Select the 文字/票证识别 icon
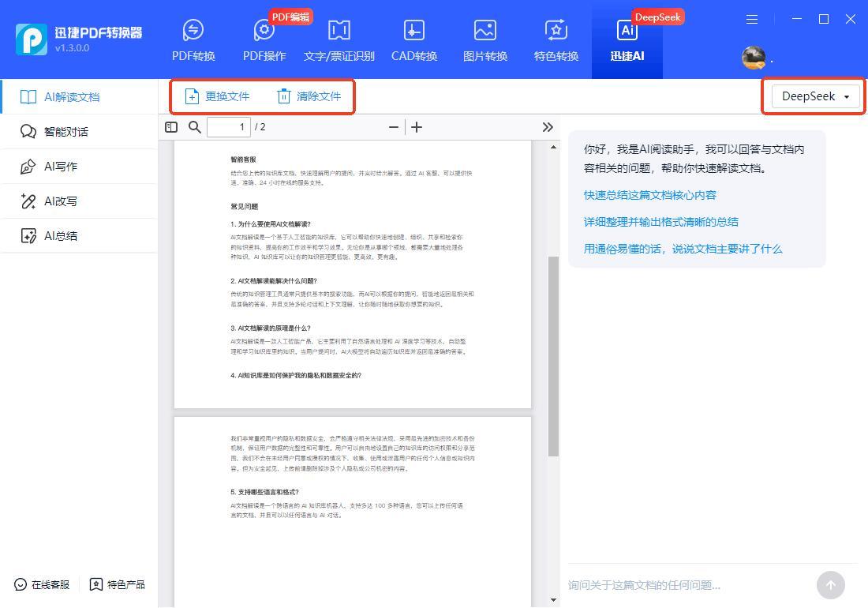 339,32
